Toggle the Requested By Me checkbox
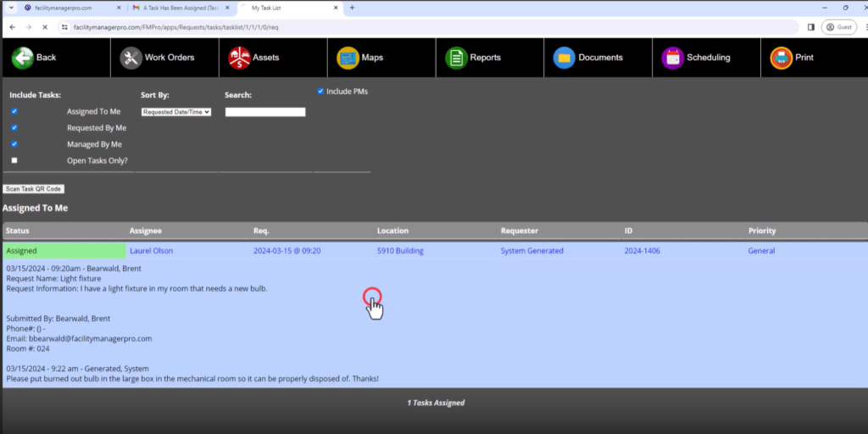This screenshot has width=868, height=434. pyautogui.click(x=14, y=127)
